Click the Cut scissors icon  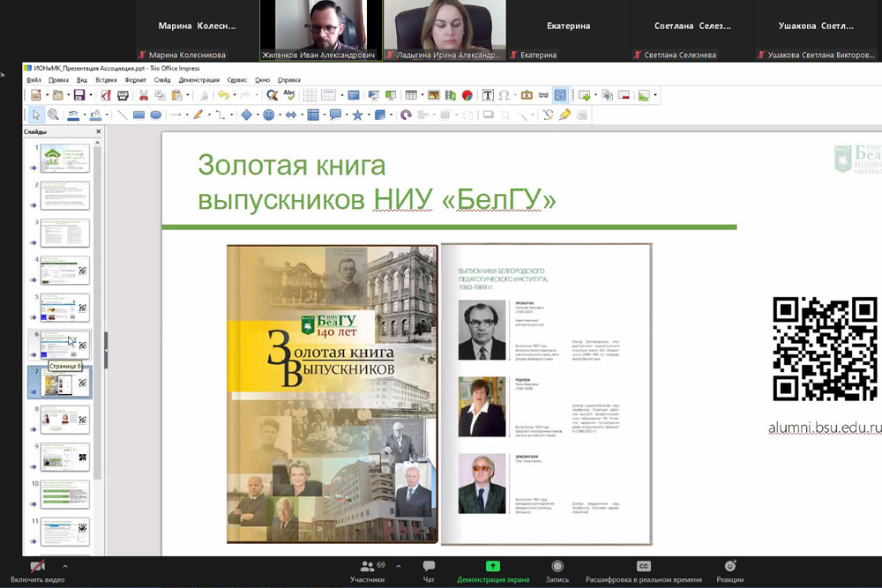[x=145, y=95]
